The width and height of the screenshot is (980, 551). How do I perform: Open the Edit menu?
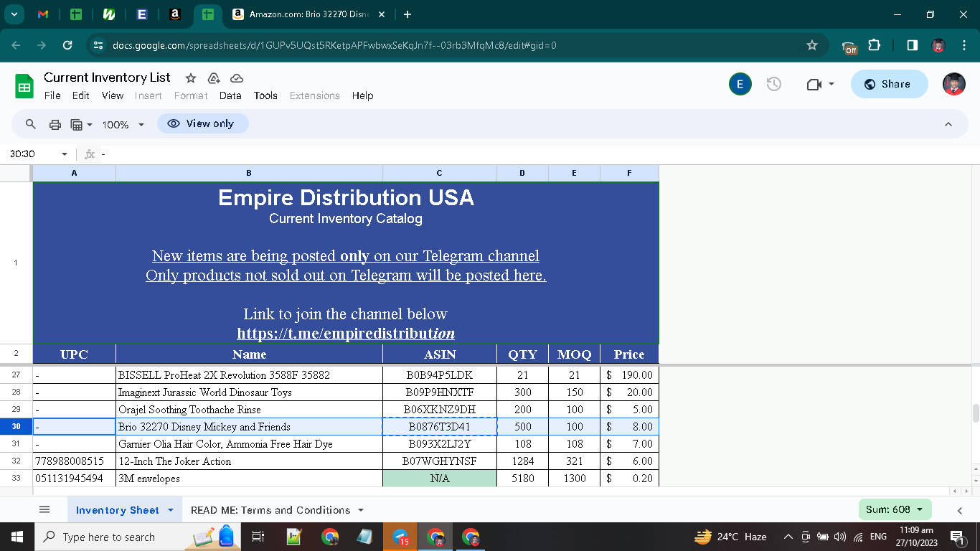tap(81, 95)
